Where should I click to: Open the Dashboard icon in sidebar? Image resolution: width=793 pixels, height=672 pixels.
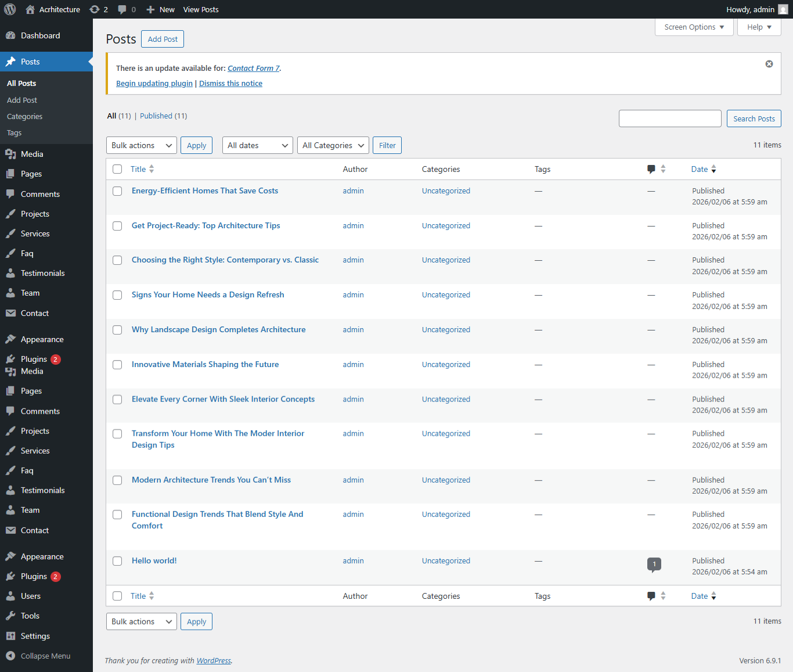(10, 35)
